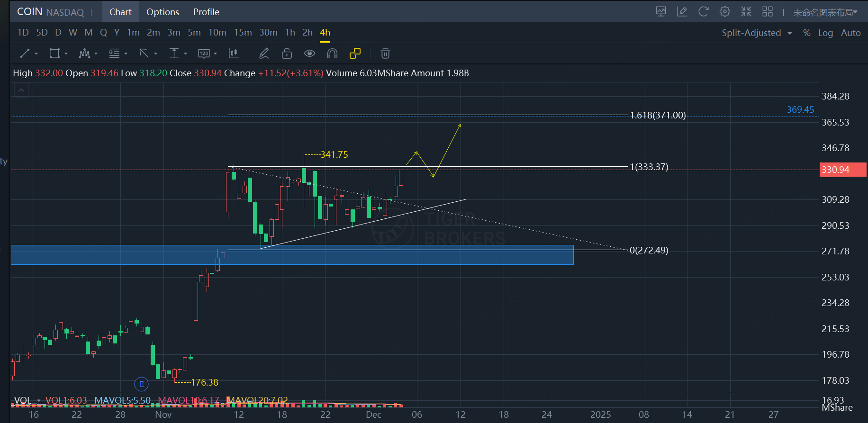This screenshot has height=423, width=868.
Task: Collapse chart info with the up chevron
Action: [21, 90]
